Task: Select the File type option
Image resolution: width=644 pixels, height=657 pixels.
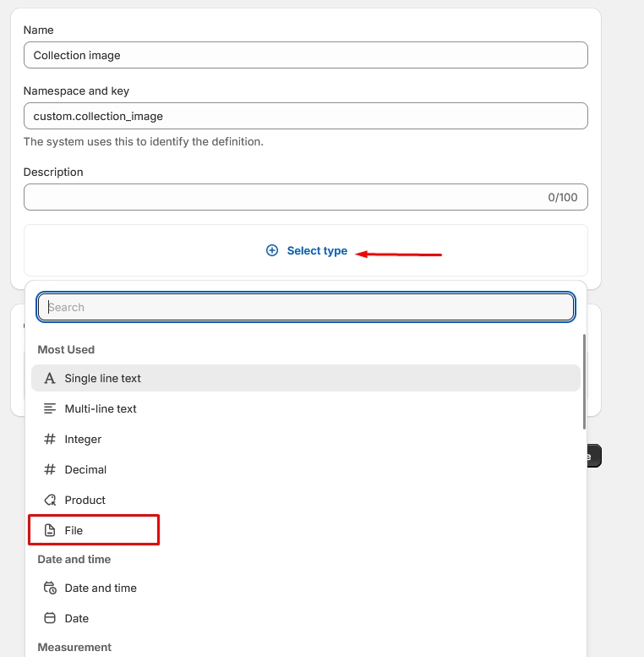Action: click(x=74, y=531)
